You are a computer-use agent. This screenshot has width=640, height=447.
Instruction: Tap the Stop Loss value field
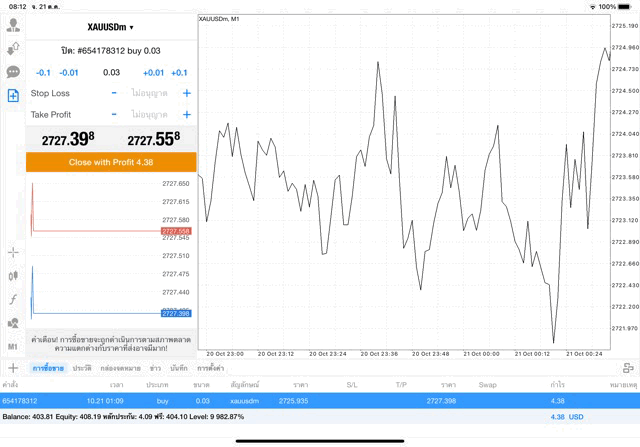(x=150, y=93)
